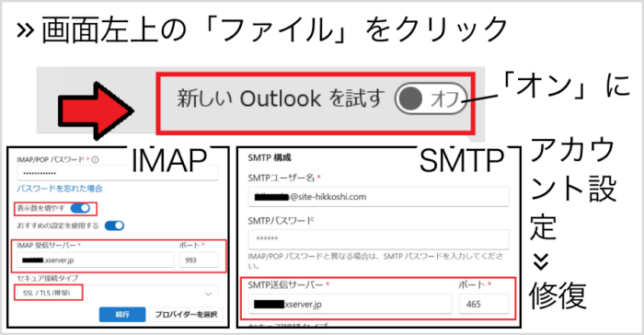Image resolution: width=644 pixels, height=335 pixels.
Task: Click the IMAP 受信サーバー field
Action: click(x=96, y=260)
